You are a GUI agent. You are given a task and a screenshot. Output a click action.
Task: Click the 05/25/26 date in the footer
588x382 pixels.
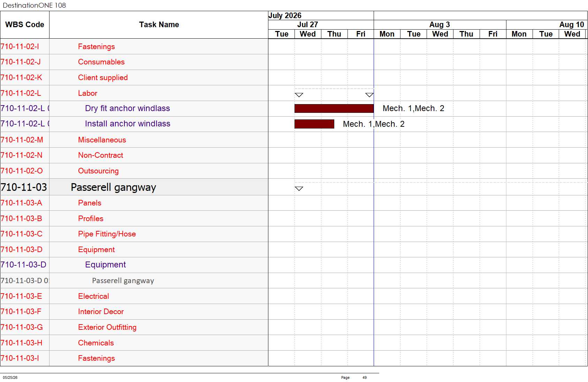tap(10, 377)
